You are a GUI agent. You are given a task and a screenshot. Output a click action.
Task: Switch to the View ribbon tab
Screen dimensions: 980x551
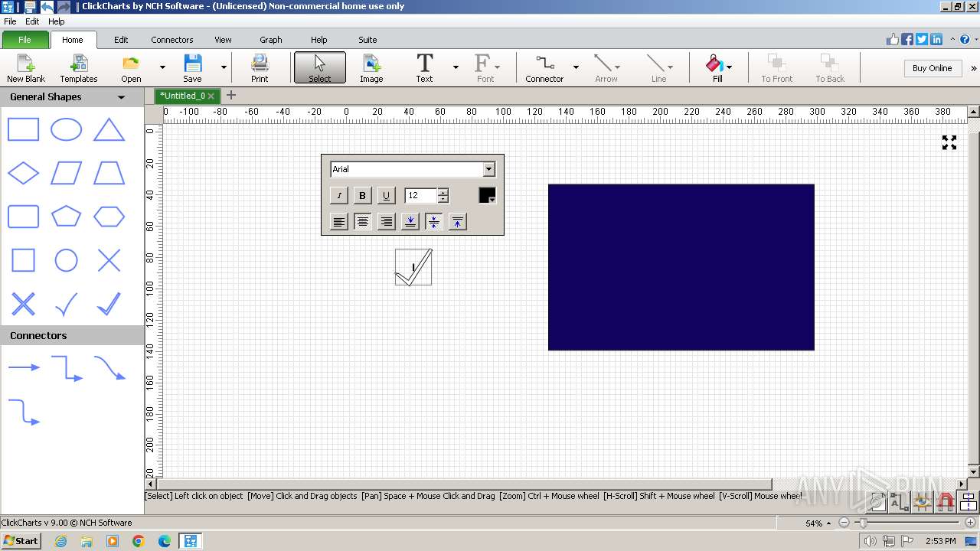(223, 40)
